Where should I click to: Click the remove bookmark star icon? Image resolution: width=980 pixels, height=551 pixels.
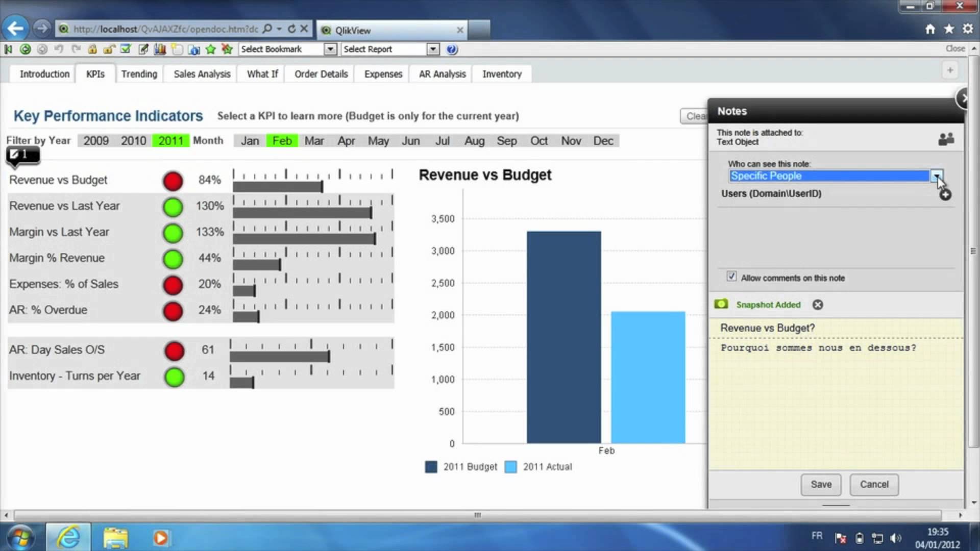pyautogui.click(x=227, y=49)
